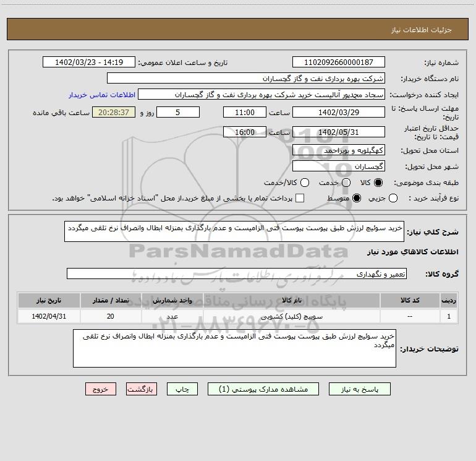Screen dimensions: 476x461
Task: Open the اطلاعات تماس خریدار link
Action: pyautogui.click(x=102, y=95)
